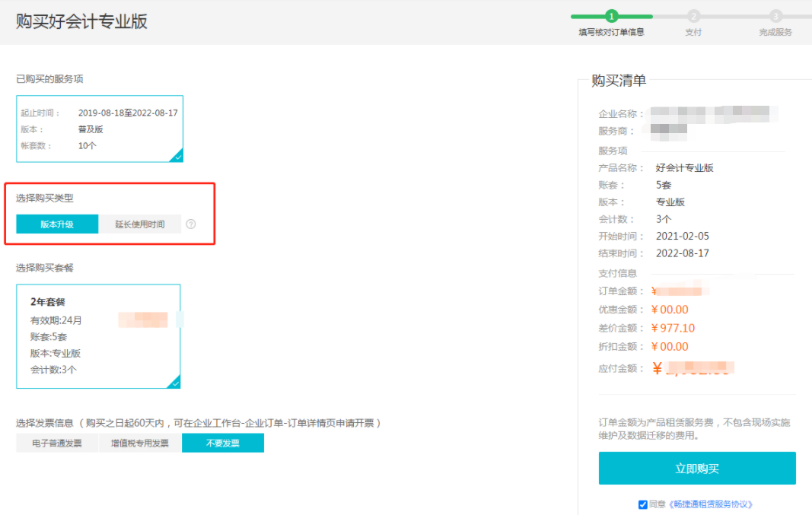Switch to the 版本升级 purchase type

click(x=57, y=224)
